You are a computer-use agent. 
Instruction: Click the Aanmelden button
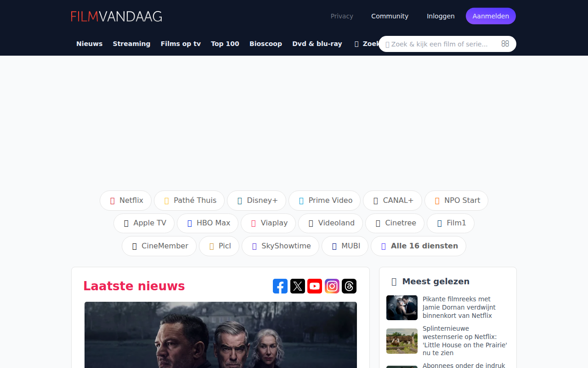(491, 16)
